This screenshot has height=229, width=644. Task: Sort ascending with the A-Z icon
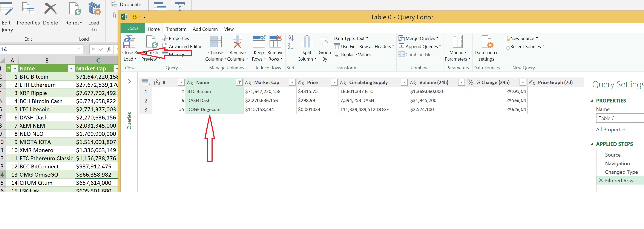click(x=291, y=38)
